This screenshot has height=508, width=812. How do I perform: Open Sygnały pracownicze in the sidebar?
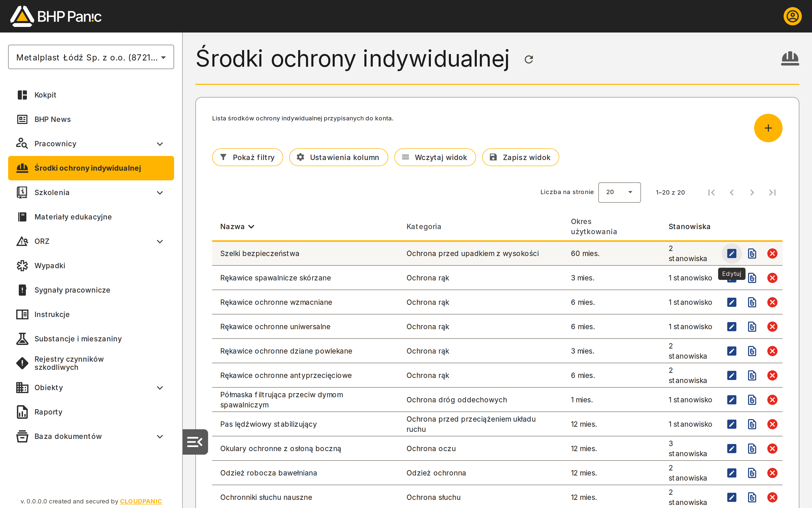click(x=91, y=290)
